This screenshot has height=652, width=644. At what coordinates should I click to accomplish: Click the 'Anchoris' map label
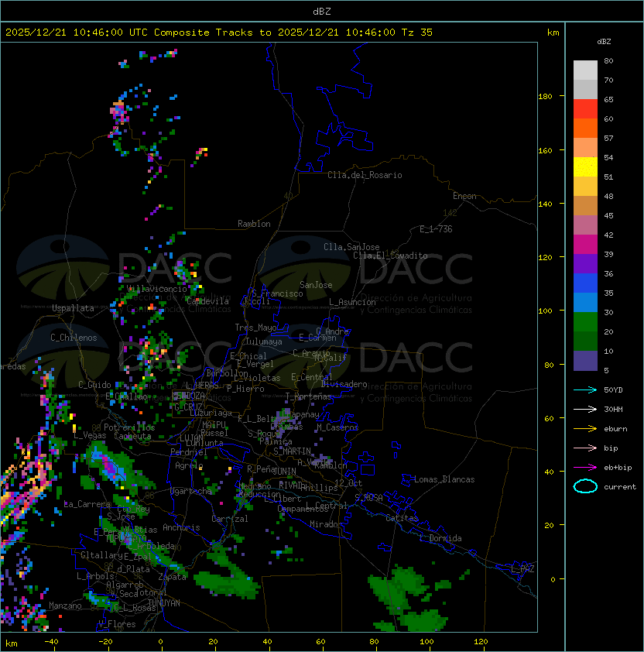click(181, 527)
